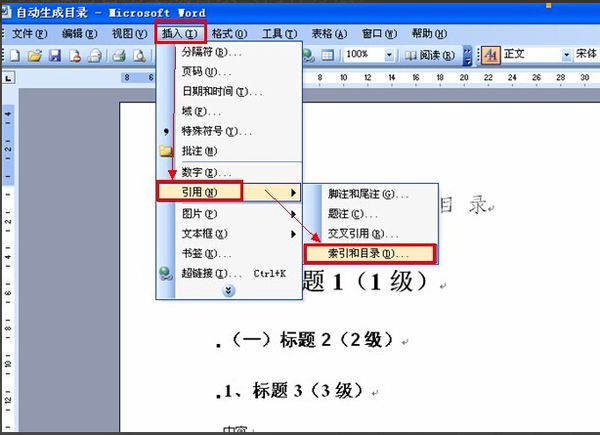The width and height of the screenshot is (600, 435).
Task: Click the horizontal ruler at mark 20
Action: (464, 78)
